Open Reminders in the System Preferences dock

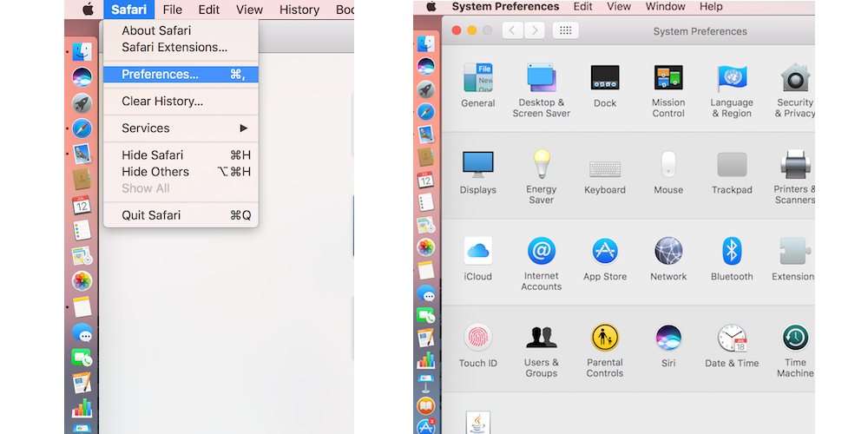coord(425,202)
